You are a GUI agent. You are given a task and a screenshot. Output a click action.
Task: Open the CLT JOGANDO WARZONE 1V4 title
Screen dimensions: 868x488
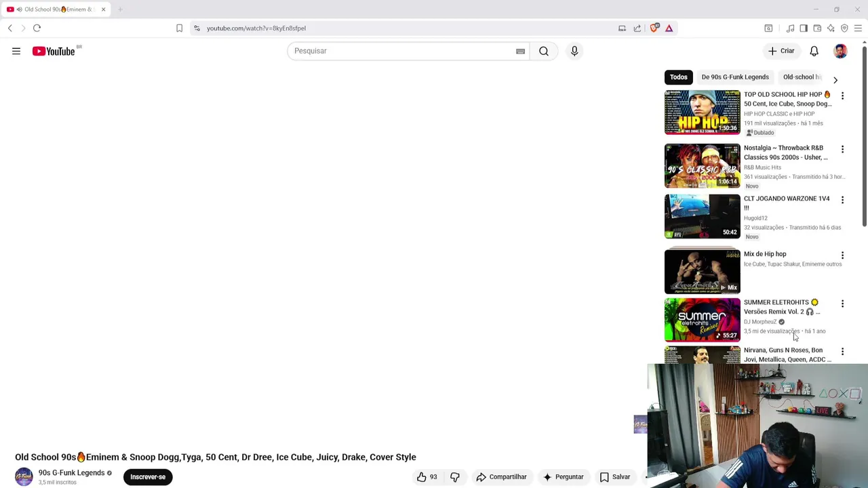click(x=787, y=203)
